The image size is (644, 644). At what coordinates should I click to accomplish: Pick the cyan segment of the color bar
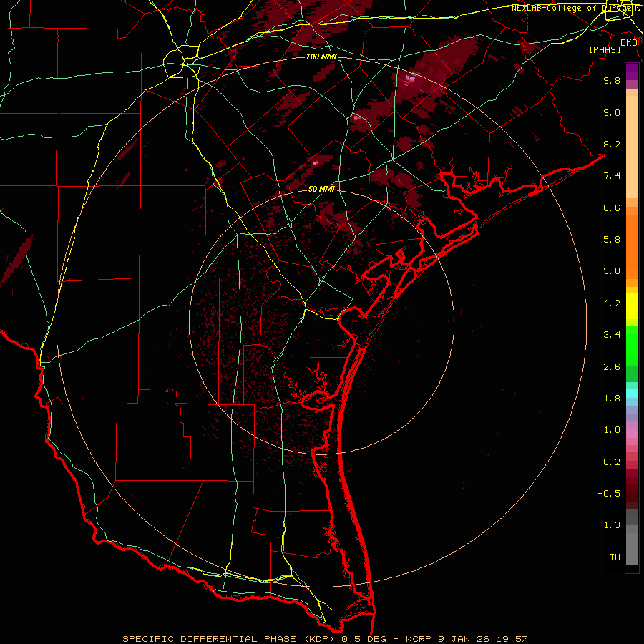(632, 393)
